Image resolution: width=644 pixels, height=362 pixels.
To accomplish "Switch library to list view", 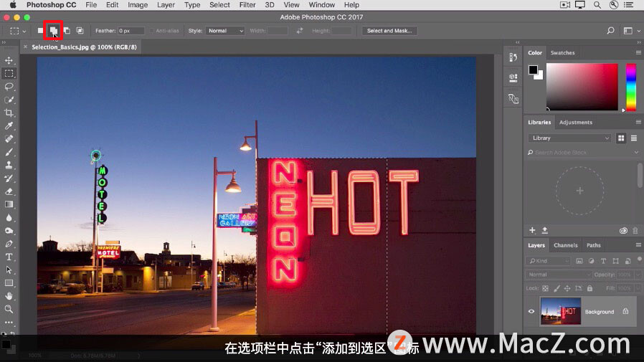I will (634, 138).
